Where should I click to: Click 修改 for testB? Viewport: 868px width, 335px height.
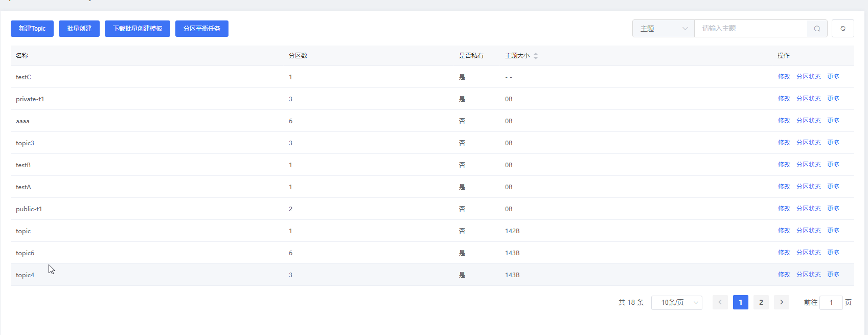[x=784, y=165]
